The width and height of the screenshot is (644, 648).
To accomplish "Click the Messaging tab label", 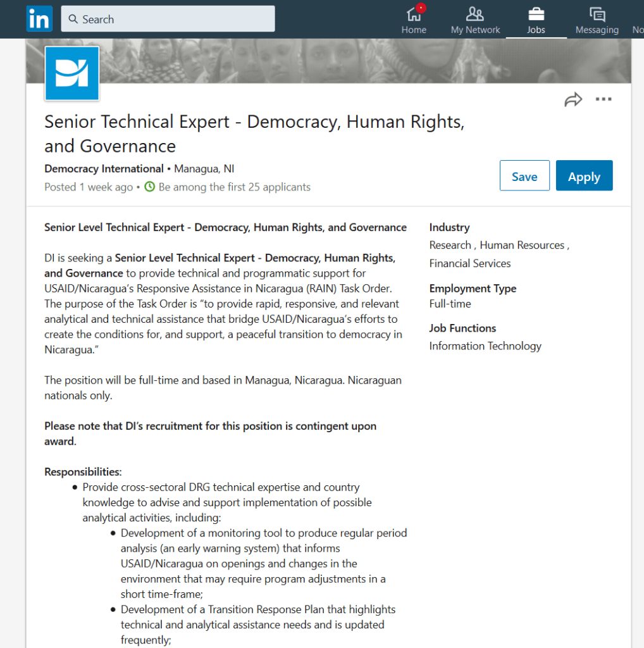I will pos(597,30).
